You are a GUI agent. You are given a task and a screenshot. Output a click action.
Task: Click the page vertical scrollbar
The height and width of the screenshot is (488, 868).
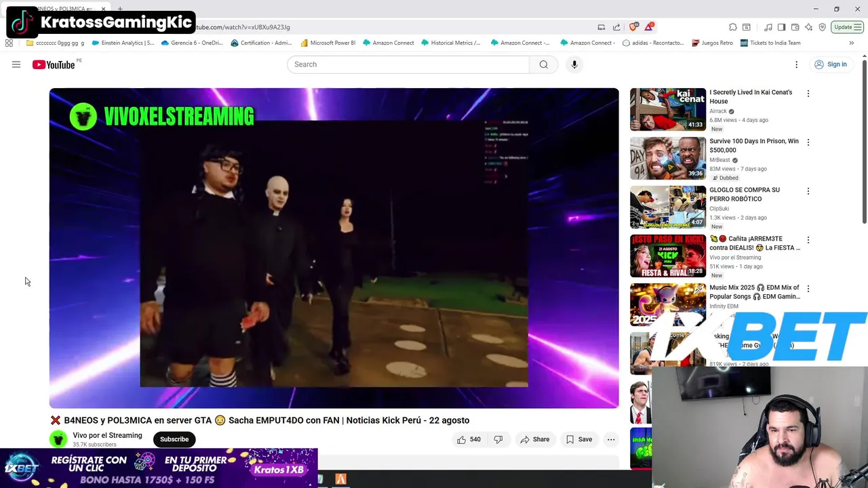click(x=865, y=141)
